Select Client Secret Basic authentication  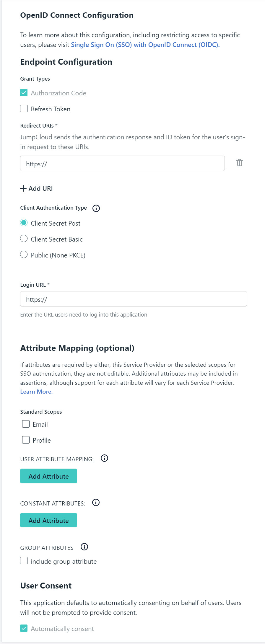(x=24, y=239)
